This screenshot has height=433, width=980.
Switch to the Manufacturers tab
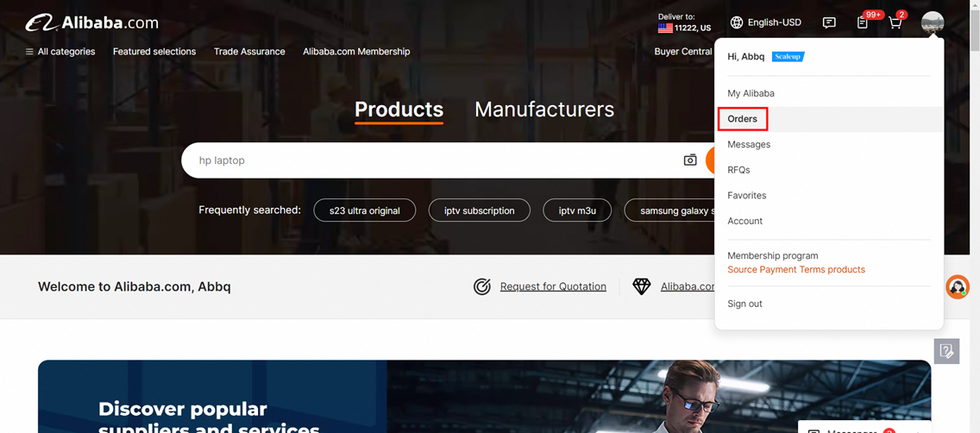click(544, 110)
